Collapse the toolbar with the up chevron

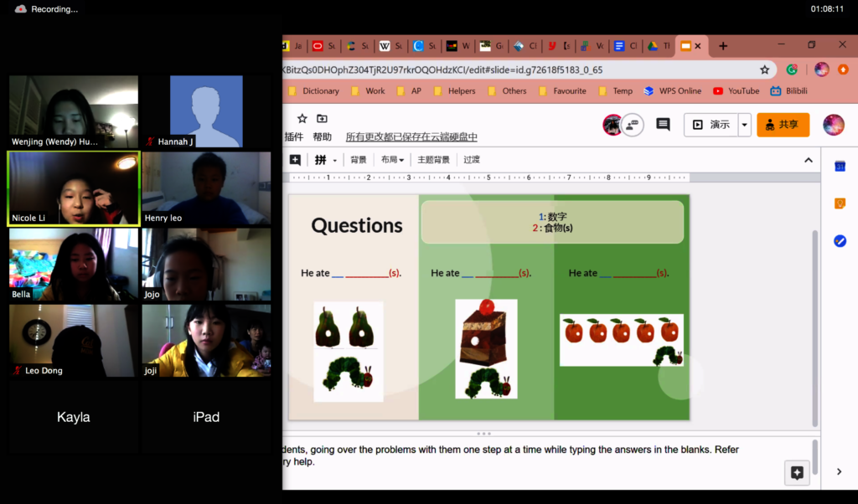pyautogui.click(x=809, y=160)
